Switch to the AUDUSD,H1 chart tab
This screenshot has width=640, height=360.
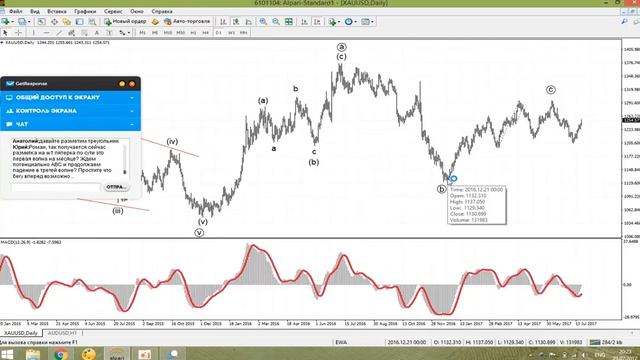pos(62,333)
